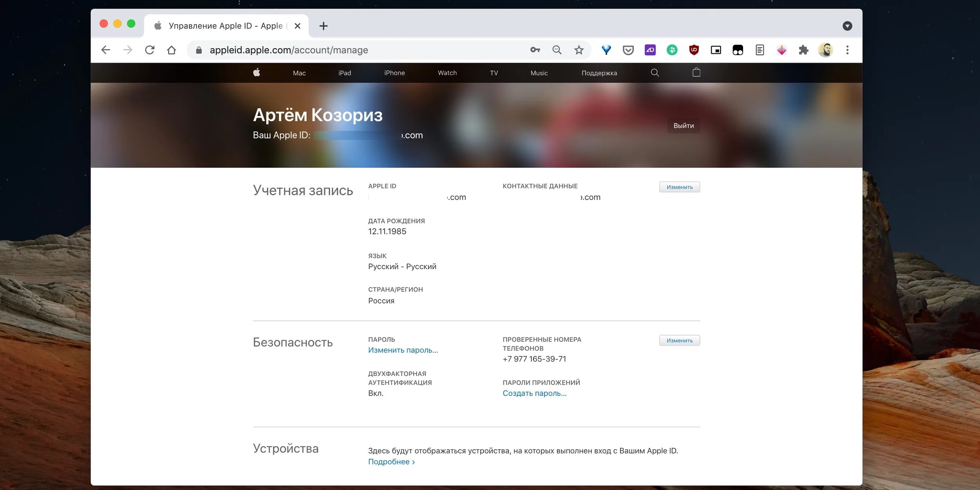Open the Pocket extension icon
980x490 pixels.
pyautogui.click(x=628, y=50)
